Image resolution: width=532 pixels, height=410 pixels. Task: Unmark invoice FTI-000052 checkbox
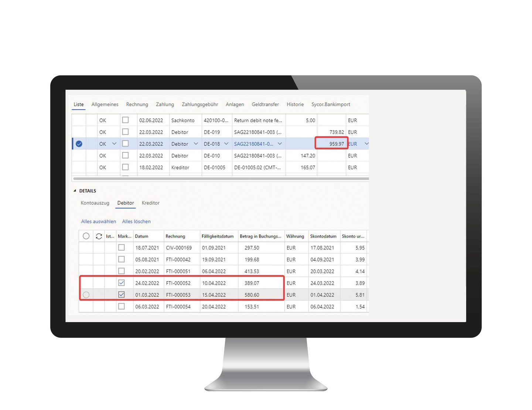[x=121, y=283]
